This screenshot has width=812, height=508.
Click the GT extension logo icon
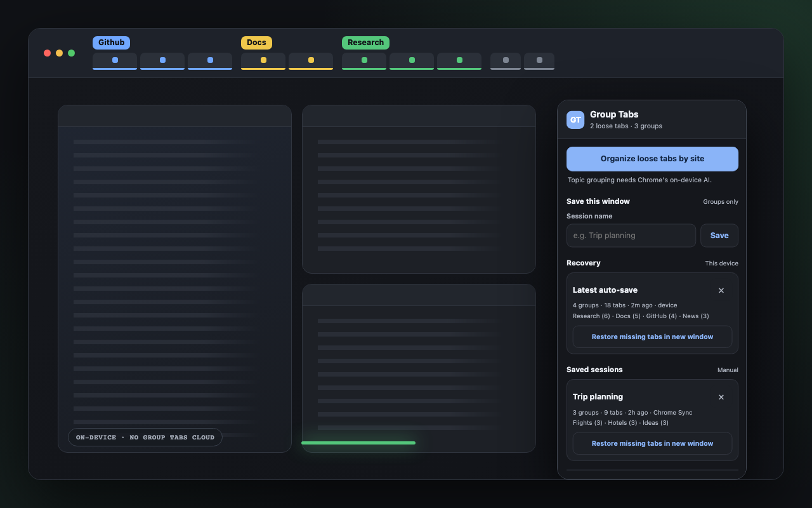point(575,120)
